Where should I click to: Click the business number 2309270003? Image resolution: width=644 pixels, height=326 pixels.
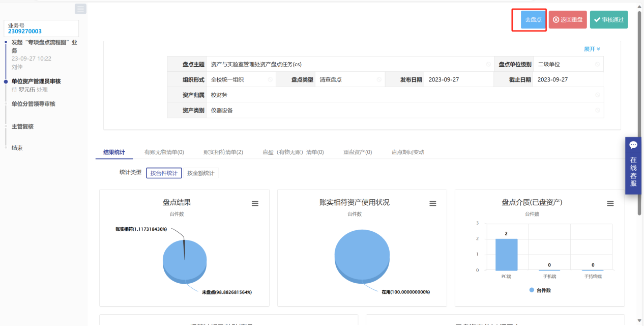tap(25, 32)
